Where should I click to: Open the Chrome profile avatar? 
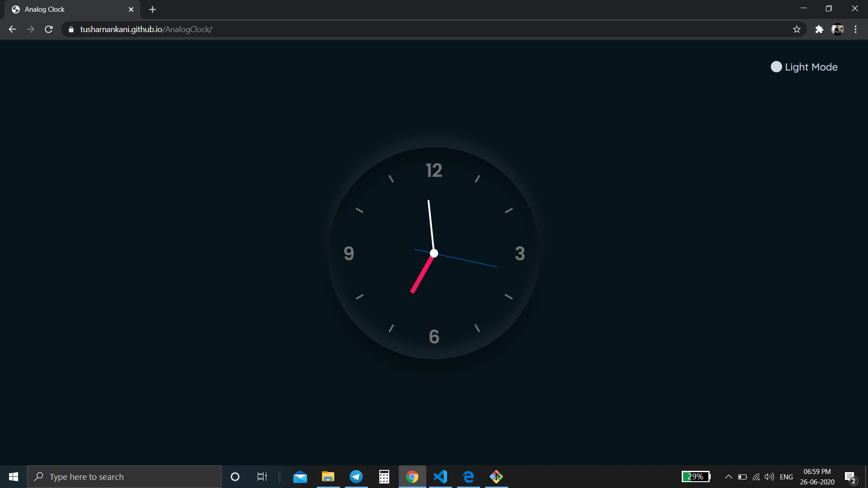(x=838, y=29)
